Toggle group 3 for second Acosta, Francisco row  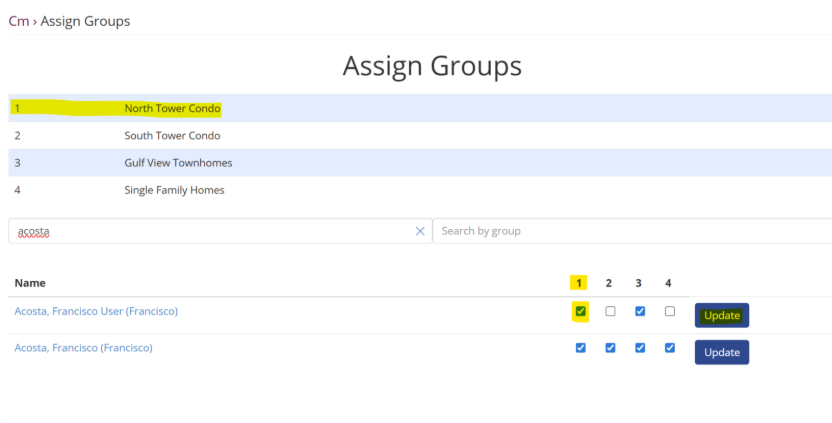[640, 348]
